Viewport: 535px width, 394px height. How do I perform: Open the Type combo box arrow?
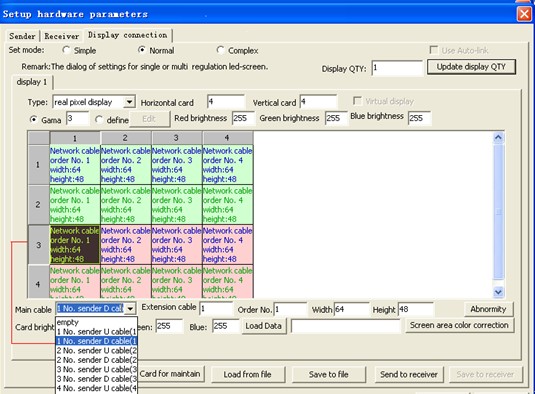click(129, 102)
